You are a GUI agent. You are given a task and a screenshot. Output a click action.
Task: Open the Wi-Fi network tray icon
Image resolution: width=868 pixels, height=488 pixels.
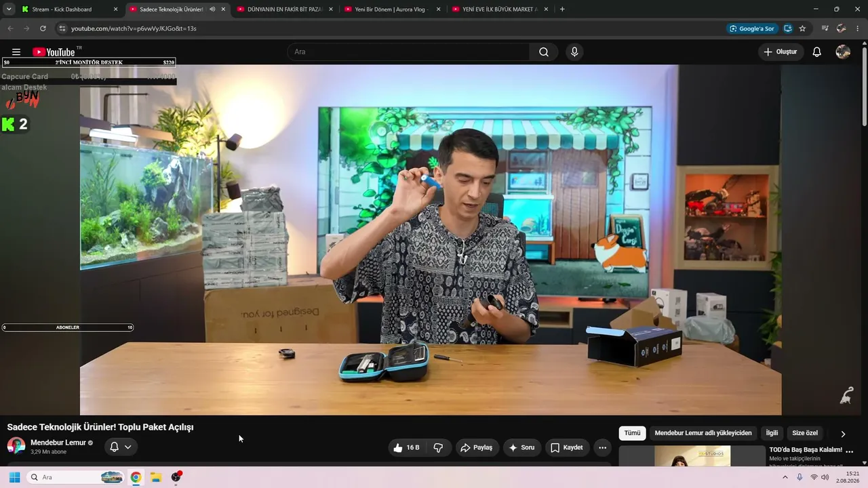814,477
